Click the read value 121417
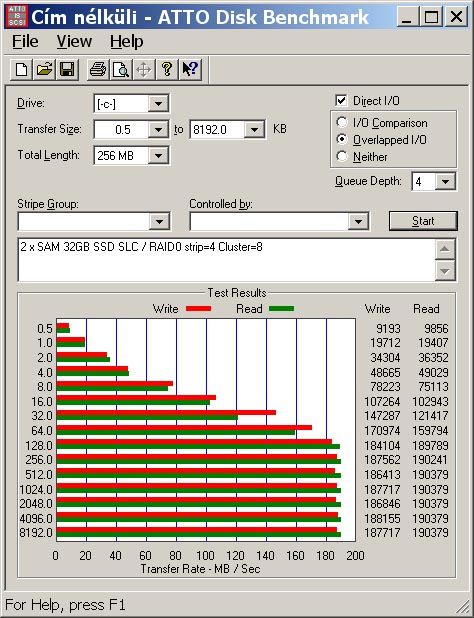 (x=430, y=416)
